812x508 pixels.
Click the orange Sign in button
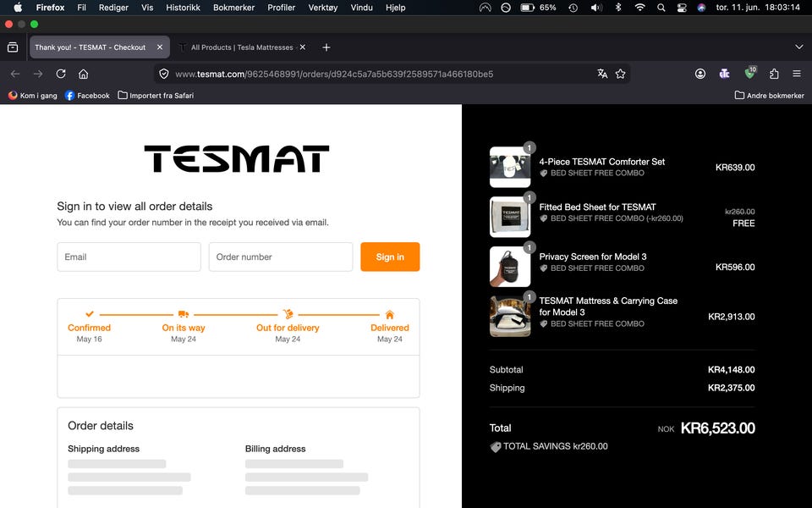390,257
